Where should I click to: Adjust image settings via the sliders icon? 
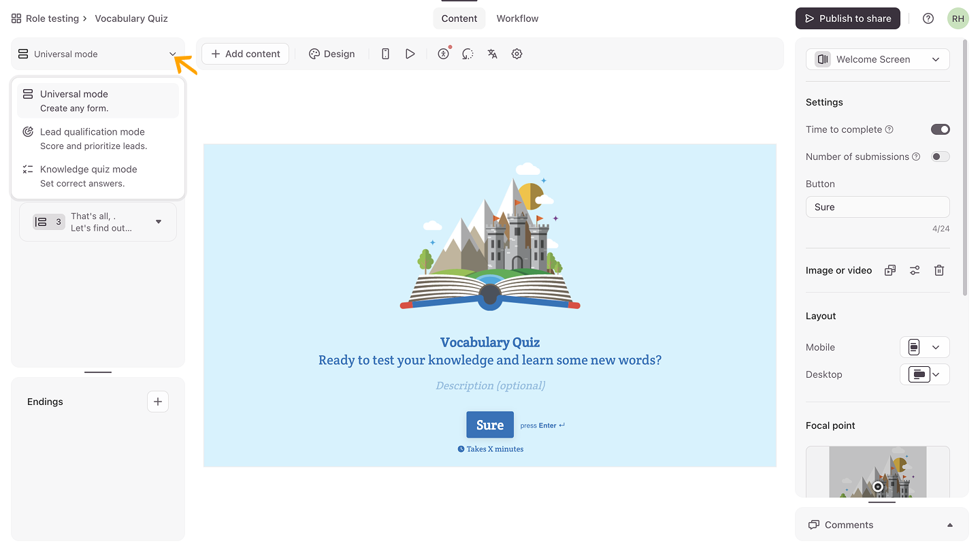pyautogui.click(x=915, y=270)
